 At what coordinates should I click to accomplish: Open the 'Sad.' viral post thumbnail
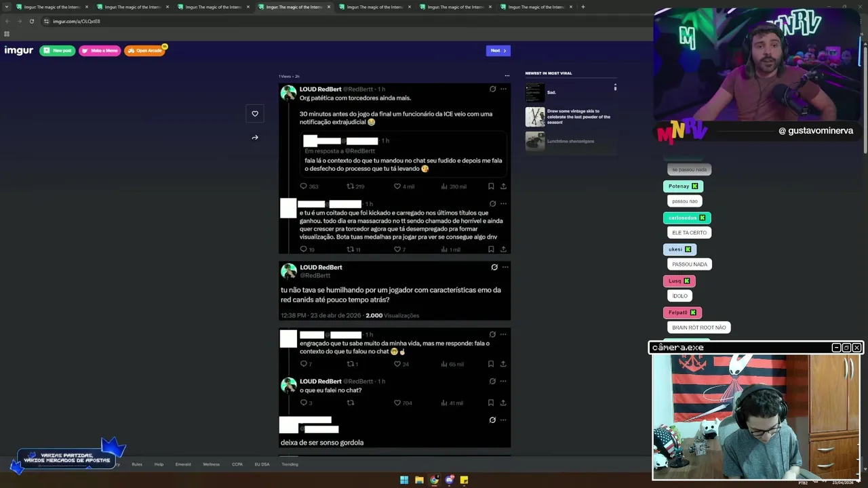coord(535,92)
